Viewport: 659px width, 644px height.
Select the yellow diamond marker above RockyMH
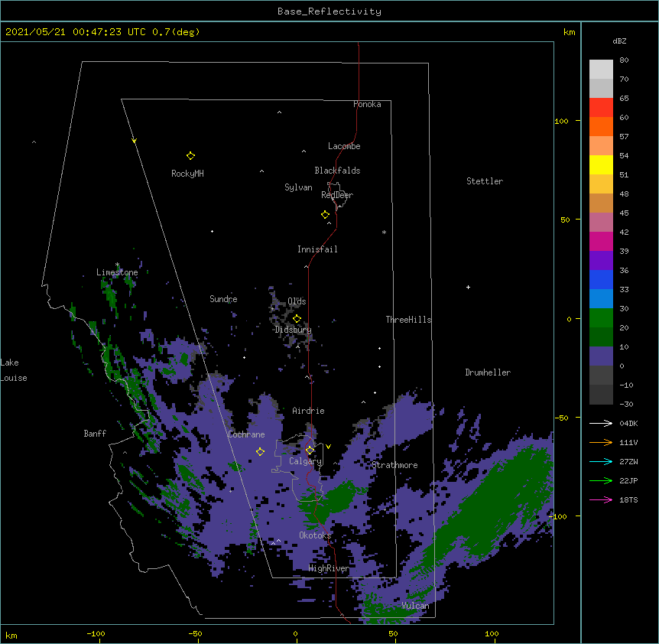tap(190, 156)
